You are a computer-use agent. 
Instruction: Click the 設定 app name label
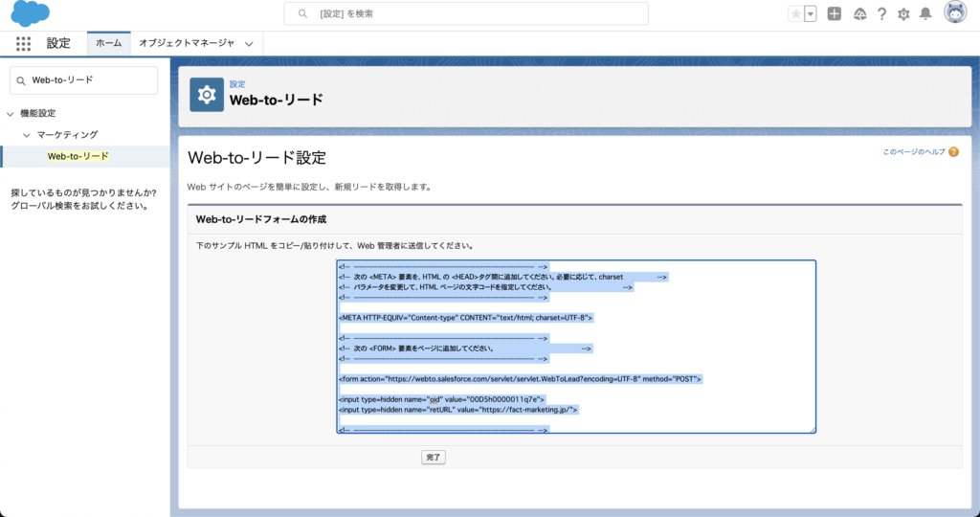(x=58, y=43)
